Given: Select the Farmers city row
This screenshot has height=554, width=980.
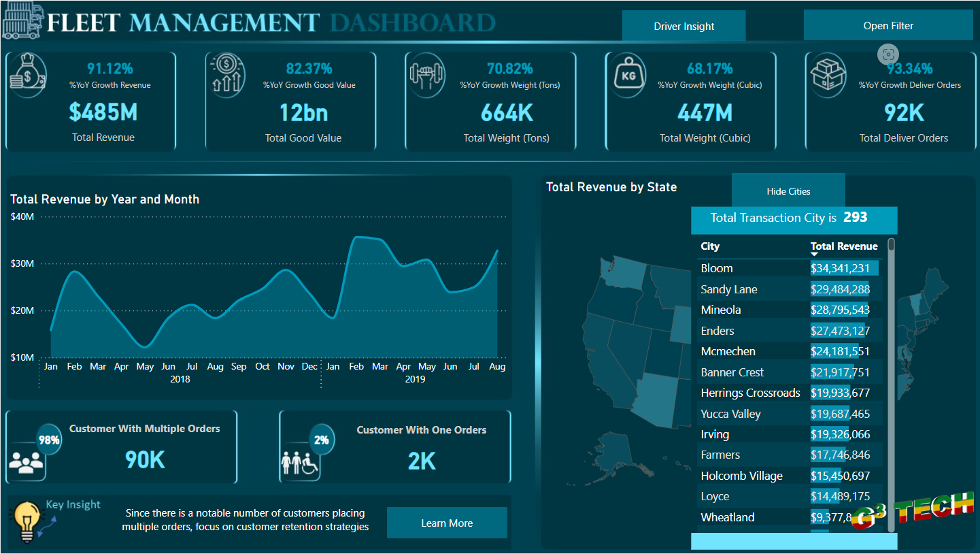Looking at the screenshot, I should pos(790,455).
